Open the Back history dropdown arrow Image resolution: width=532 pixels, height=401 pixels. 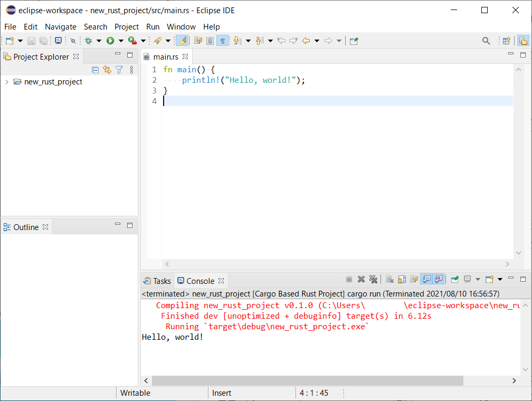[x=317, y=41]
